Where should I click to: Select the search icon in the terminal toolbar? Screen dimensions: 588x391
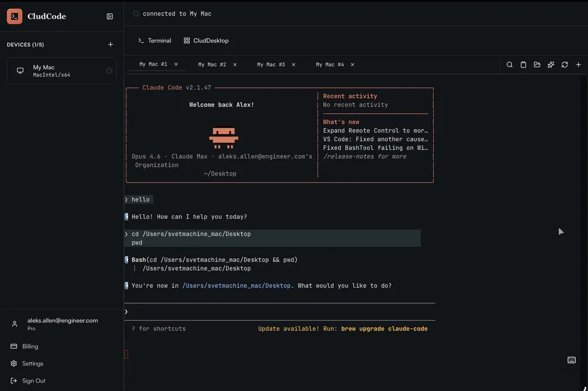[509, 63]
